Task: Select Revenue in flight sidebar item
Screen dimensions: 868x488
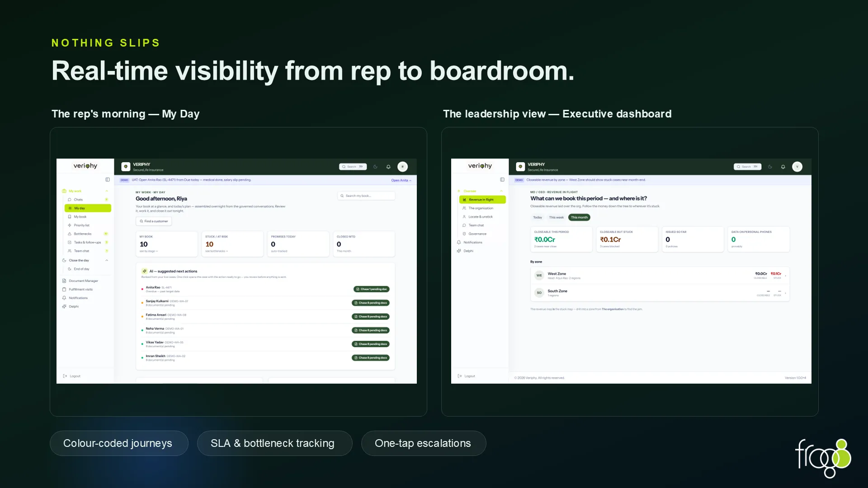Action: coord(482,199)
